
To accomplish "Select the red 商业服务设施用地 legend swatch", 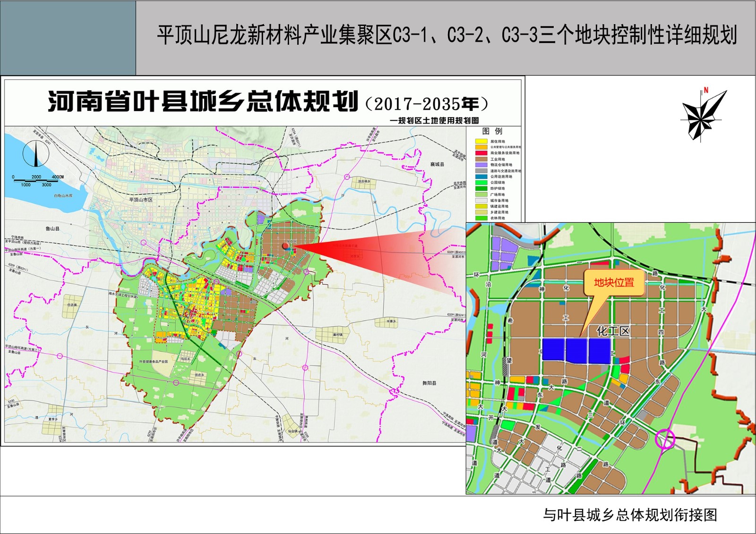I will [481, 153].
